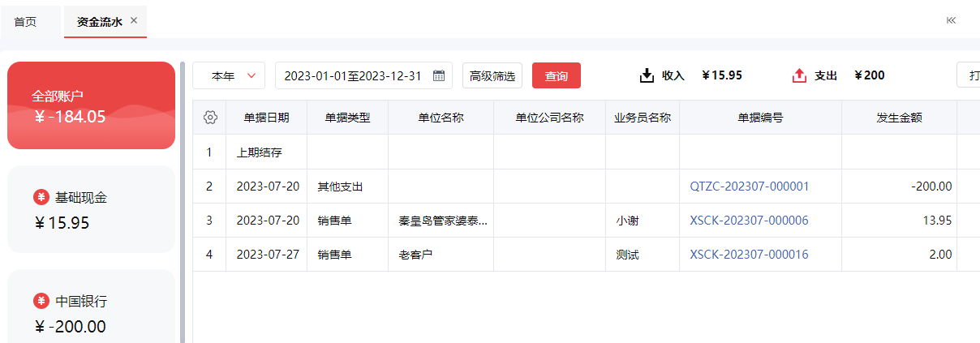Click the 秦皇岛管家婆泰... unit name cell
The image size is (980, 343).
[x=441, y=220]
